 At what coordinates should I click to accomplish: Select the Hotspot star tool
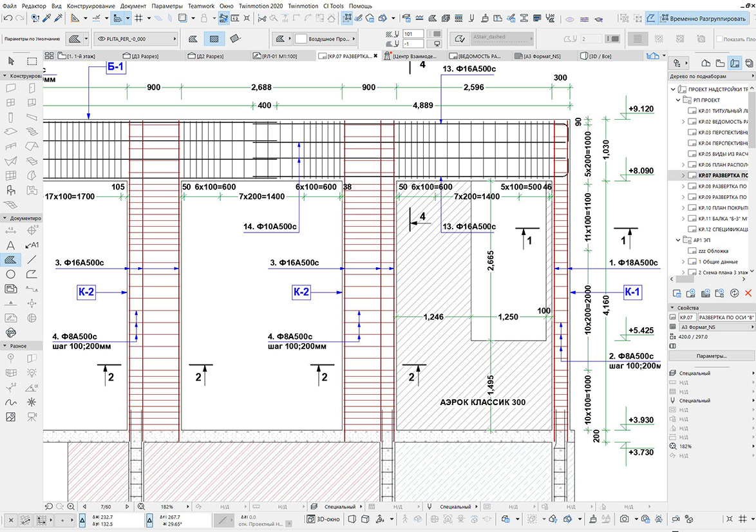(x=32, y=403)
